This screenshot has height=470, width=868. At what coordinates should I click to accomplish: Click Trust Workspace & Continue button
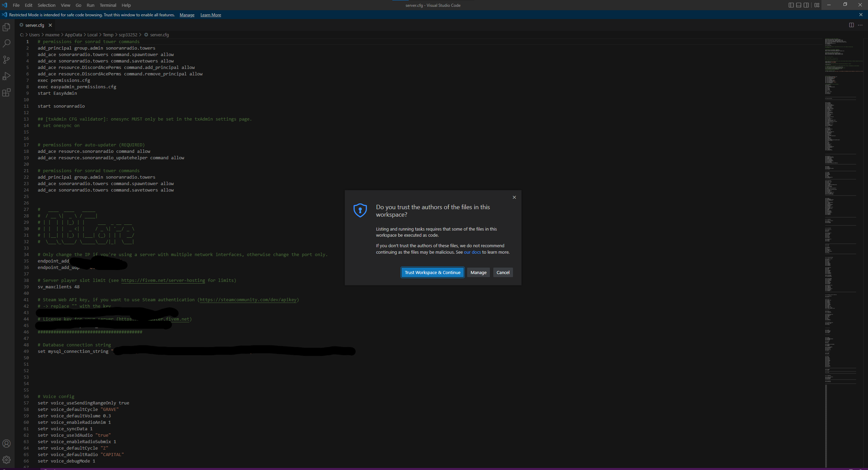[432, 272]
